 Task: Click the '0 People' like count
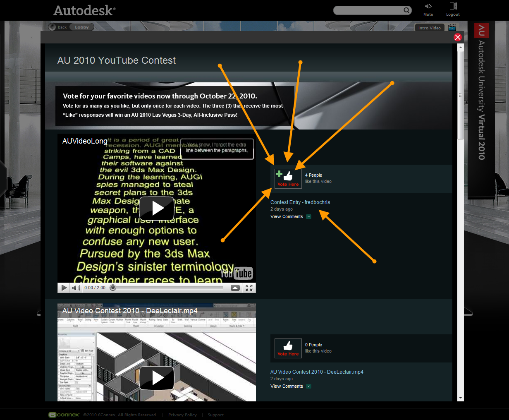coord(313,345)
